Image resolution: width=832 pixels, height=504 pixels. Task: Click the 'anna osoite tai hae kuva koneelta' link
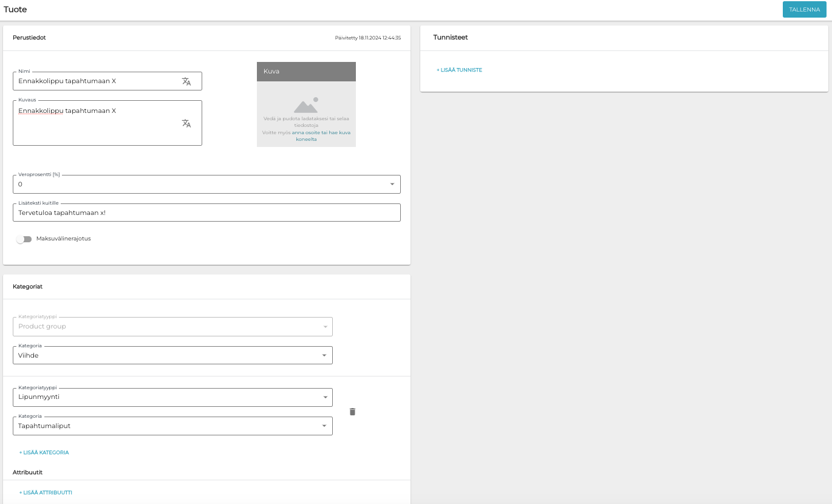(x=321, y=132)
